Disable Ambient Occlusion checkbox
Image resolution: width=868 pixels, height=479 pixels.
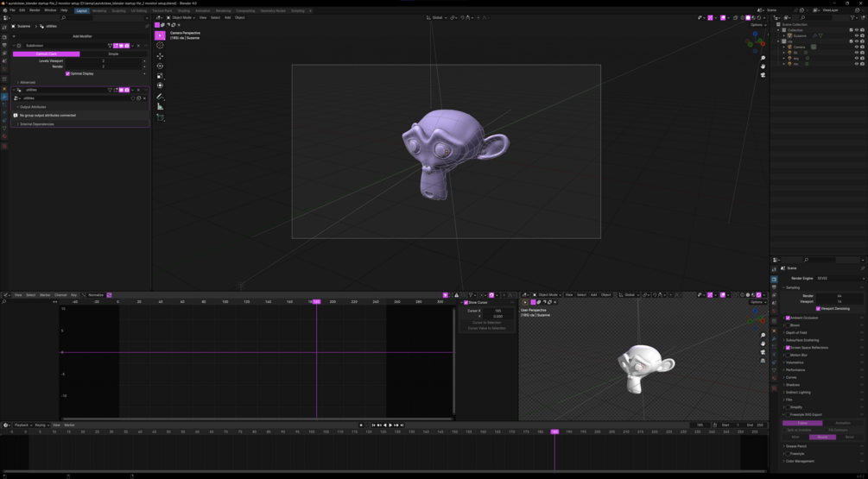(x=788, y=318)
